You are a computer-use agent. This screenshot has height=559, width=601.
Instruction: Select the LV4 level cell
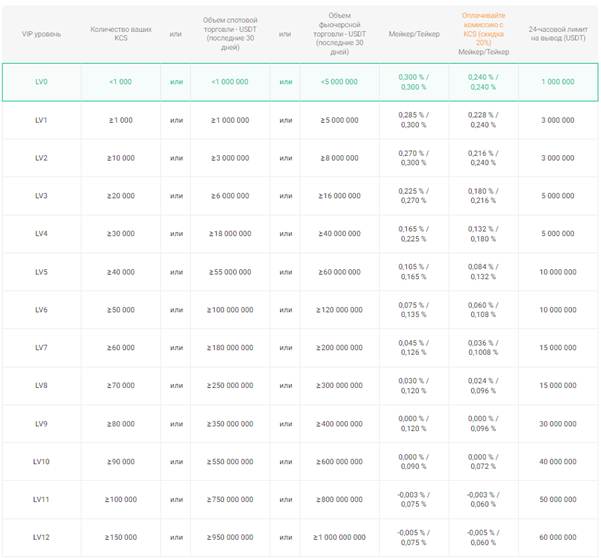click(x=41, y=233)
